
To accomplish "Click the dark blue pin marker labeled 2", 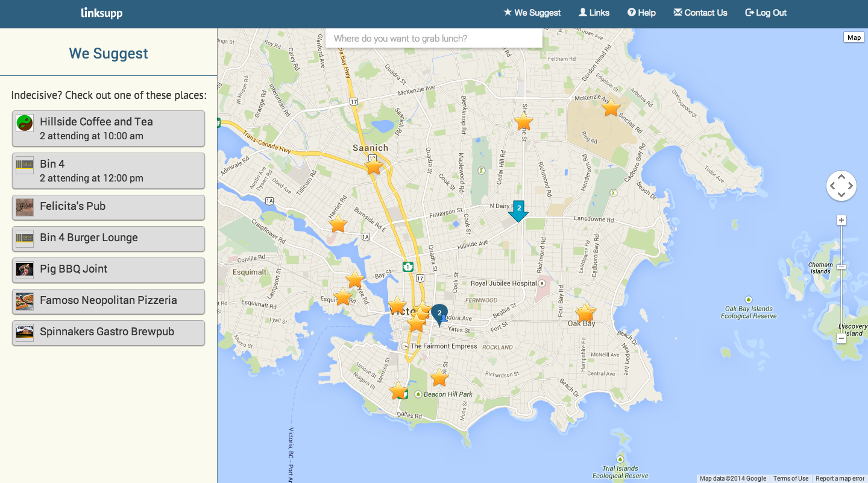I will (439, 315).
